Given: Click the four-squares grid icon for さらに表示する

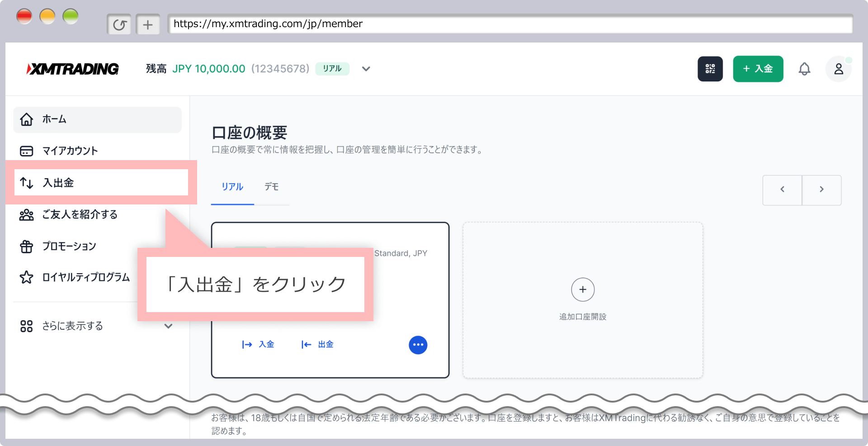Looking at the screenshot, I should (x=27, y=326).
